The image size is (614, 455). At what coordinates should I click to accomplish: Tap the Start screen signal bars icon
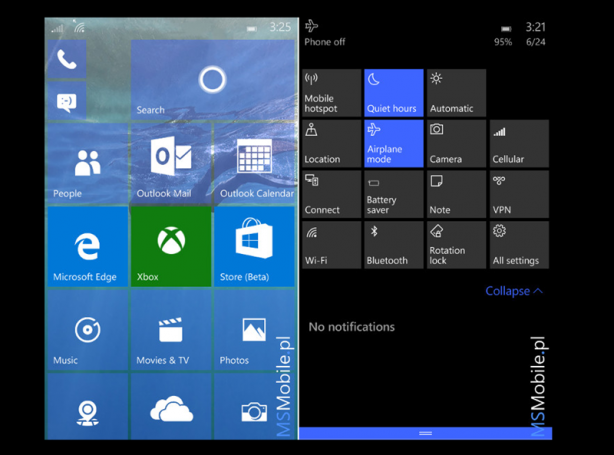57,28
